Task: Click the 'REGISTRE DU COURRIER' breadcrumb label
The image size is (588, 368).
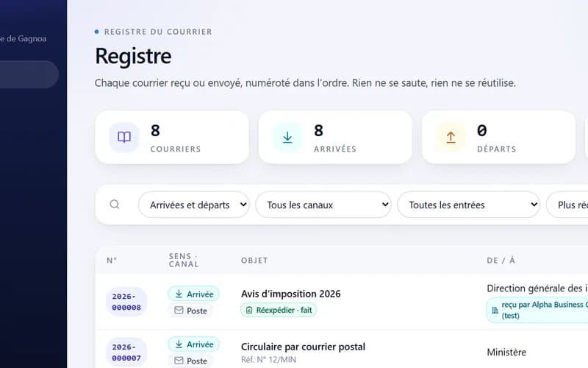Action: click(x=158, y=32)
